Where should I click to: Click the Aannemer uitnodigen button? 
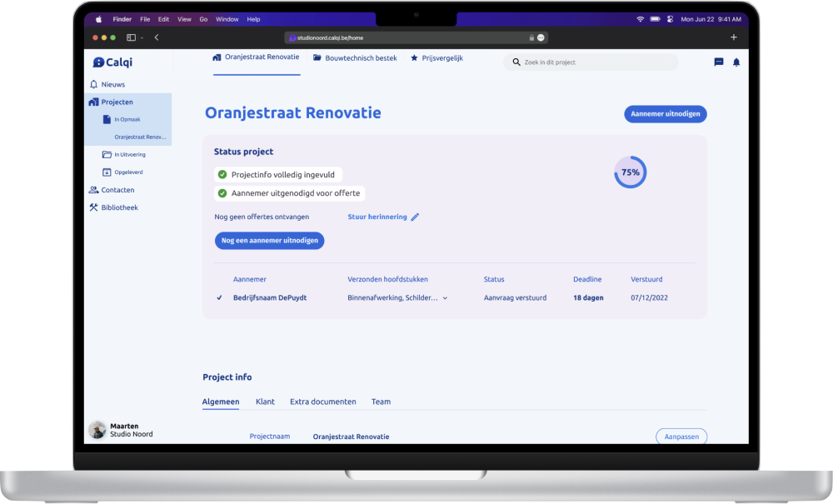pyautogui.click(x=665, y=114)
